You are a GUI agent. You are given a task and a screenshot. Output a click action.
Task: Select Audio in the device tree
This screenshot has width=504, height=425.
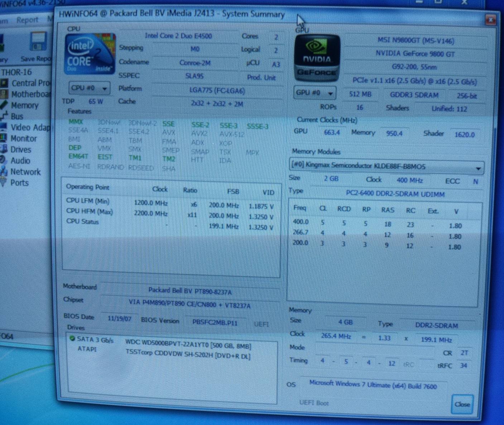click(x=20, y=160)
